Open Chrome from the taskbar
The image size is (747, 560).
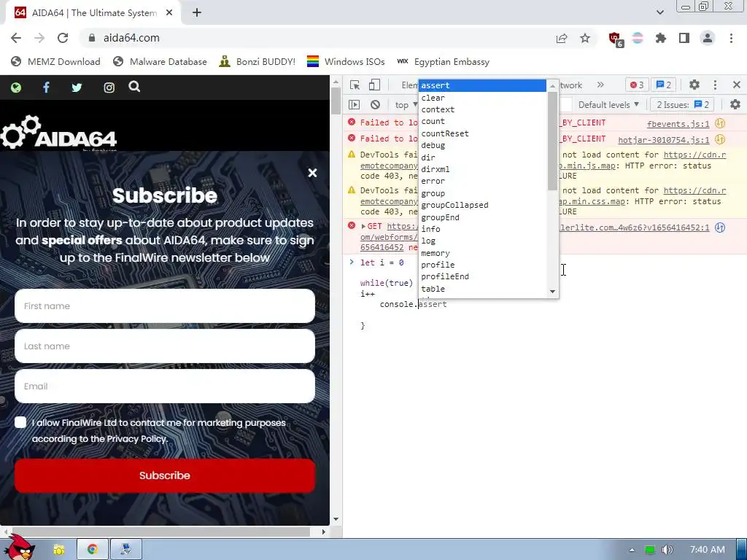(x=93, y=549)
